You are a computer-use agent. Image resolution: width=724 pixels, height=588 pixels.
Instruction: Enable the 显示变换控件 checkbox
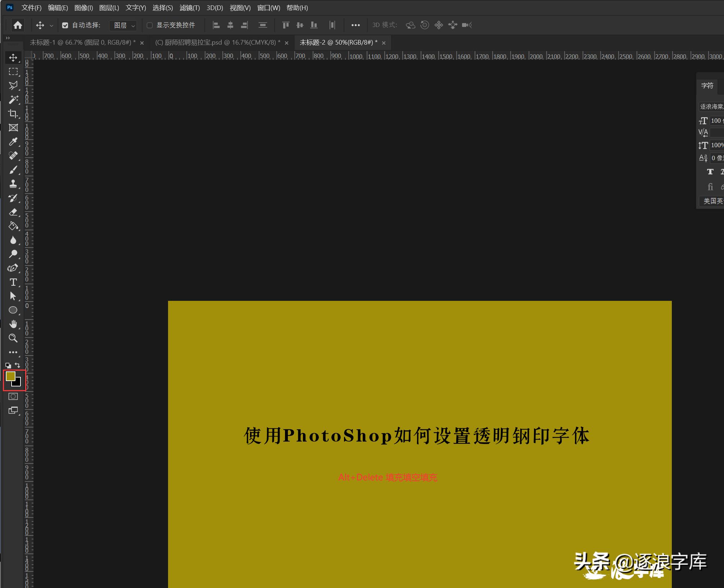(150, 25)
